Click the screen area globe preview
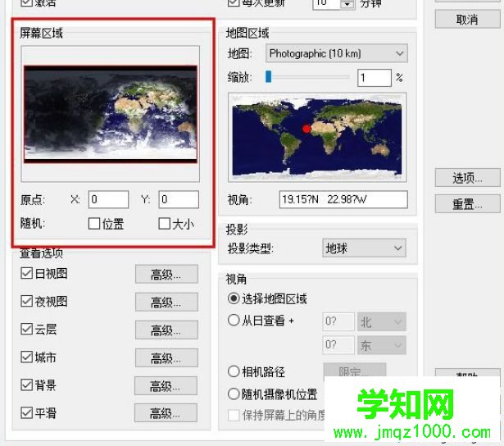Image resolution: width=504 pixels, height=446 pixels. tap(111, 114)
